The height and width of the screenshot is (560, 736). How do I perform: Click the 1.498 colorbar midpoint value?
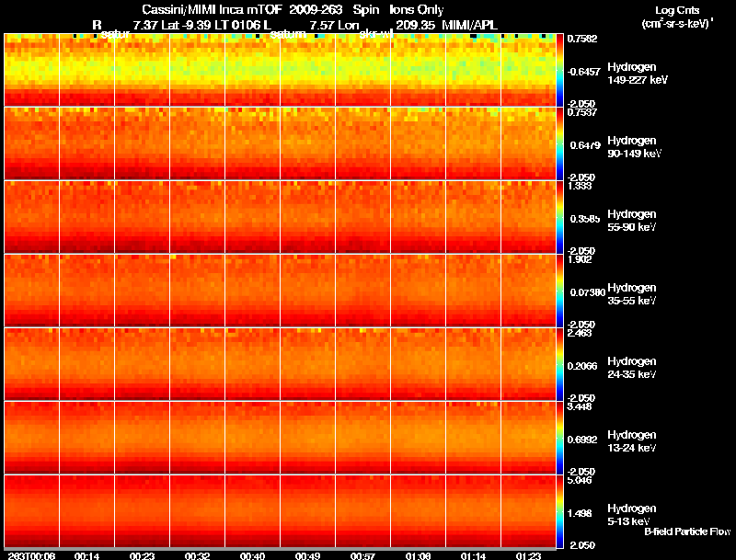[580, 514]
